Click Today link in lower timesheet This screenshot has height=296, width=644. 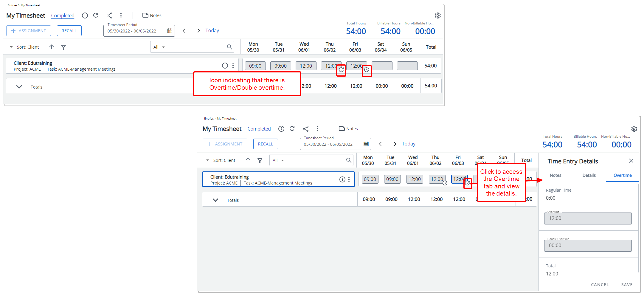(x=409, y=144)
